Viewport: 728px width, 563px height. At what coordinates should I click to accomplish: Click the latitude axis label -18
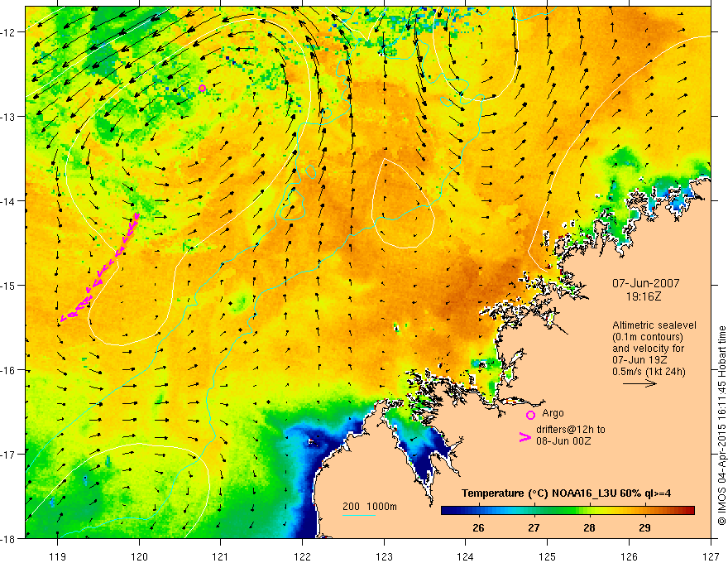tap(10, 539)
